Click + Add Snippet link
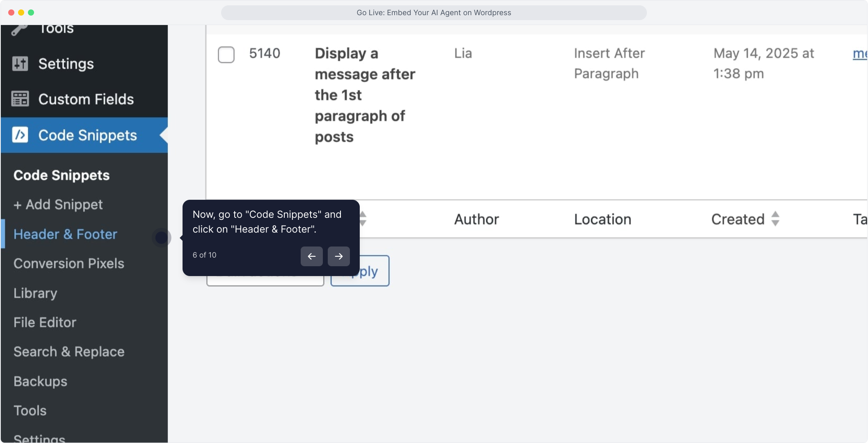The image size is (868, 443). click(58, 204)
